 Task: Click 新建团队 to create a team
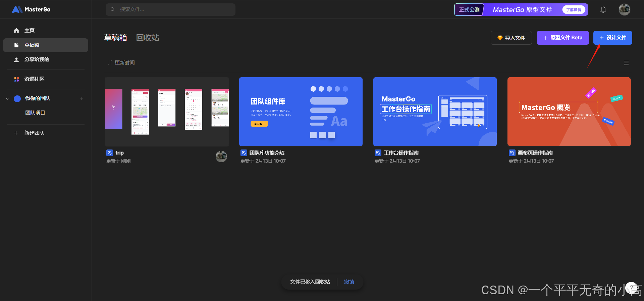point(34,133)
